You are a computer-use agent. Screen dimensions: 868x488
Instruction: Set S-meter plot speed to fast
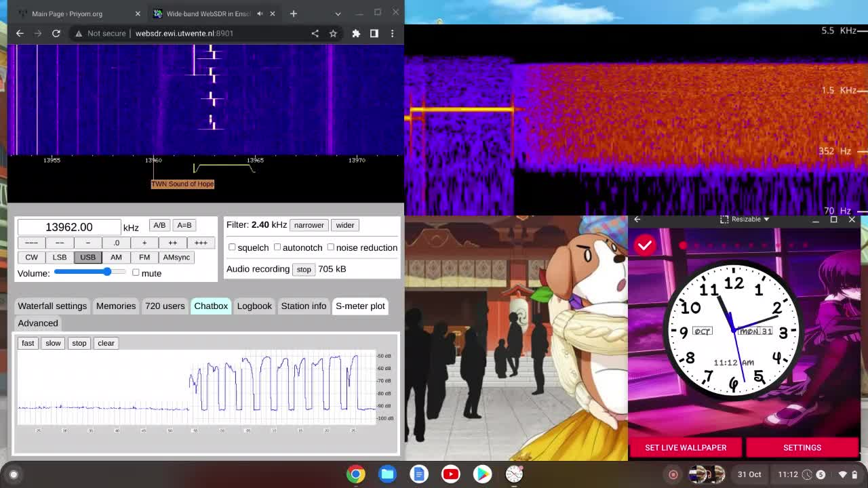tap(28, 343)
